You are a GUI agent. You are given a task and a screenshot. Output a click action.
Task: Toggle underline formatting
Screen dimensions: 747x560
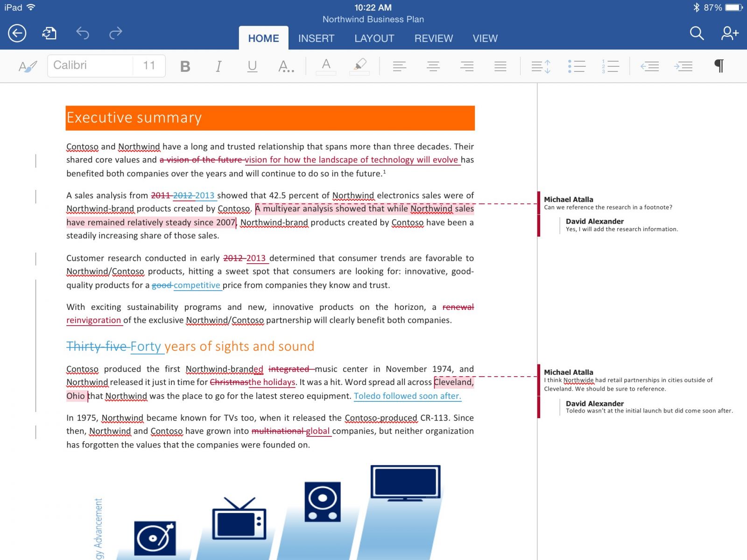(252, 66)
